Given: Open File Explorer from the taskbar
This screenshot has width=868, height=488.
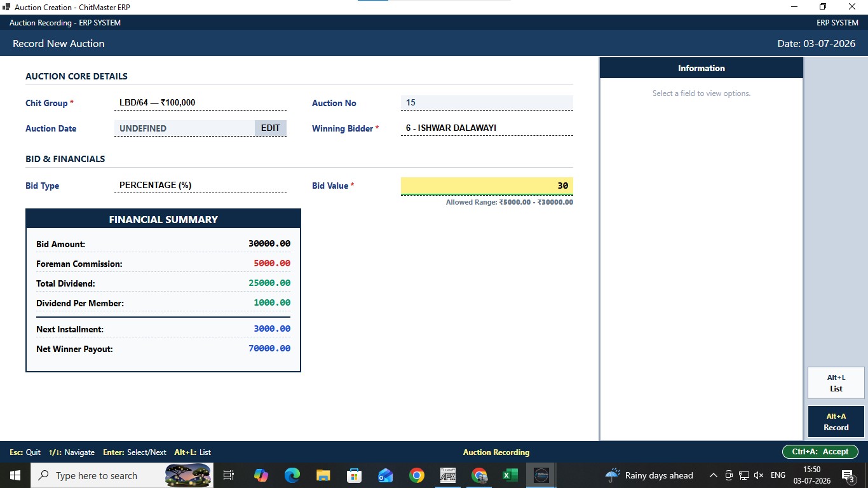Looking at the screenshot, I should click(x=323, y=475).
